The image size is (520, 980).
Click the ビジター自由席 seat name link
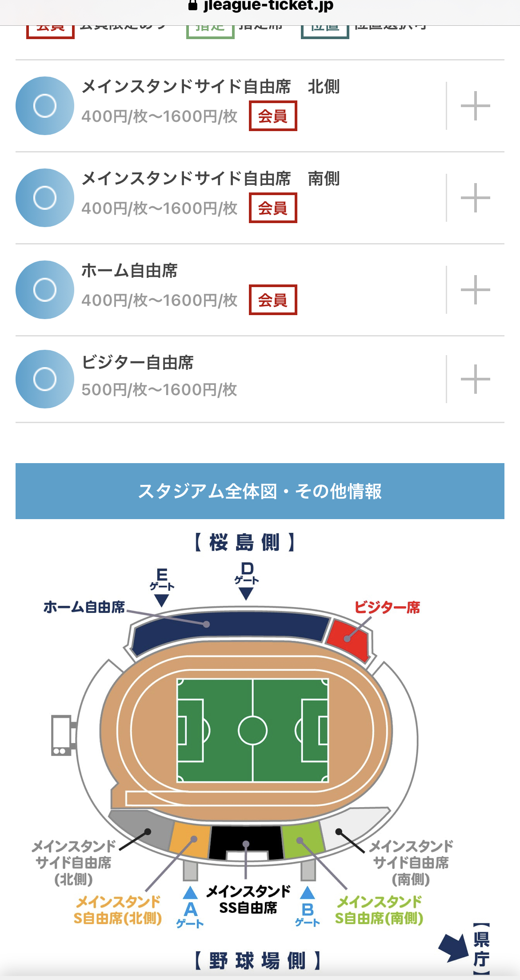138,363
